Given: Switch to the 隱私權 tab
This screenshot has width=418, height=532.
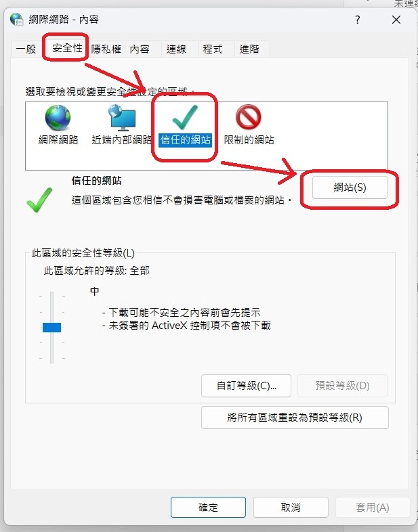Looking at the screenshot, I should pyautogui.click(x=106, y=49).
